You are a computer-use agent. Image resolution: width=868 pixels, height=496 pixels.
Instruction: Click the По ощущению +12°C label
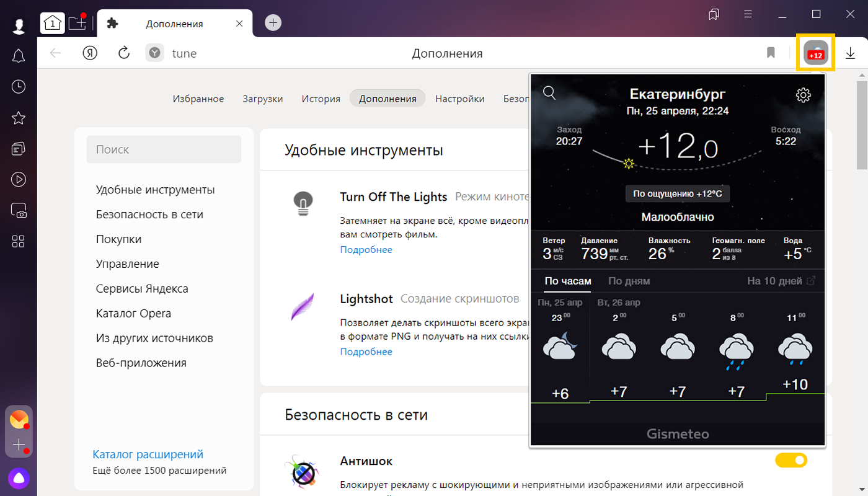(678, 193)
